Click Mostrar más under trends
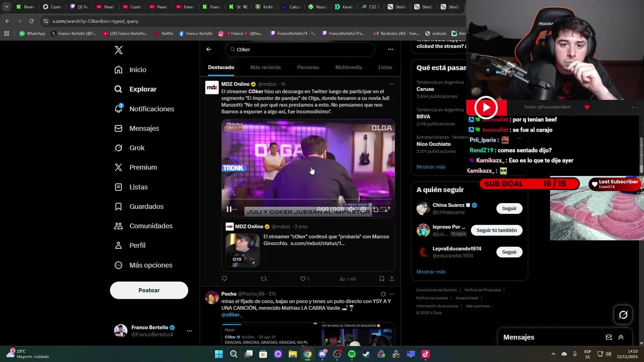 431,167
